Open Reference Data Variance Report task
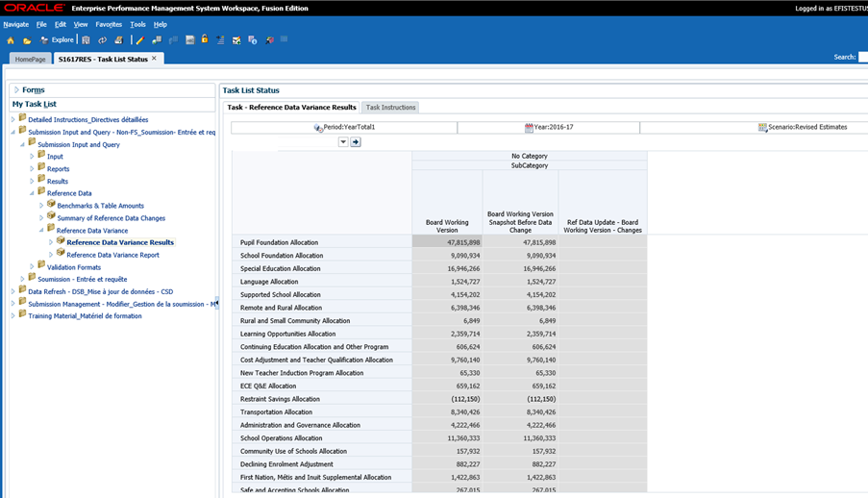Image resolution: width=868 pixels, height=498 pixels. click(x=112, y=255)
